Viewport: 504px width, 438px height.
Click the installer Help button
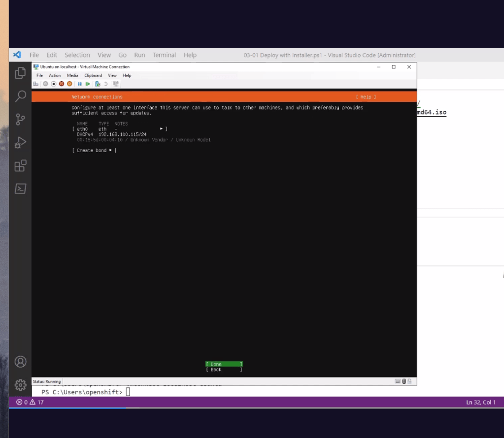pos(366,97)
